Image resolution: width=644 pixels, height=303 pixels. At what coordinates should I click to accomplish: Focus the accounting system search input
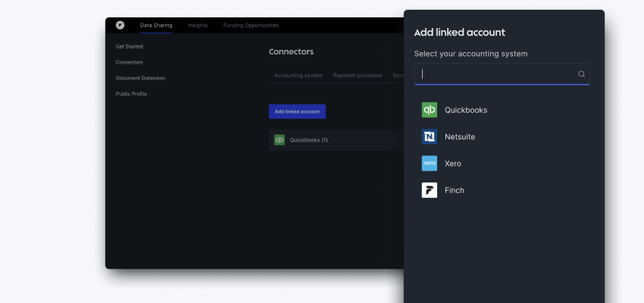pos(496,74)
